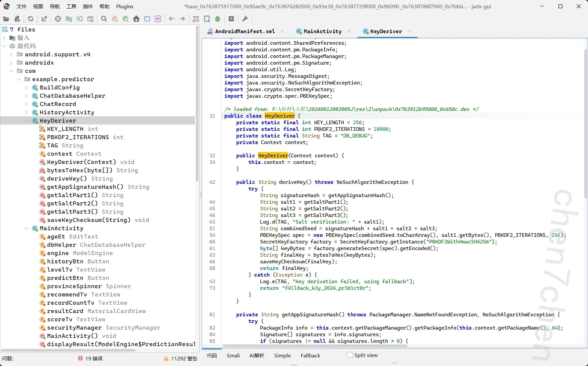
Task: Switch to Simple decompile view
Action: coord(283,355)
